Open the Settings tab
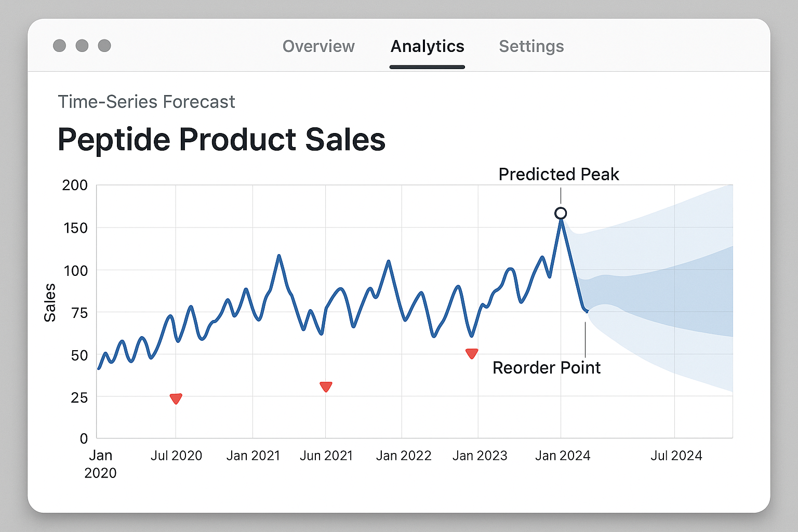 click(x=531, y=46)
